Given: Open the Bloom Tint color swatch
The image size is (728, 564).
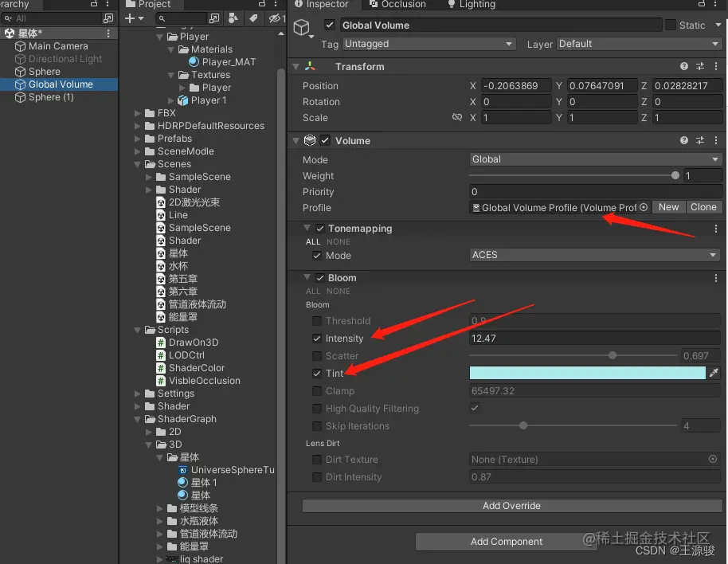Looking at the screenshot, I should click(x=587, y=373).
